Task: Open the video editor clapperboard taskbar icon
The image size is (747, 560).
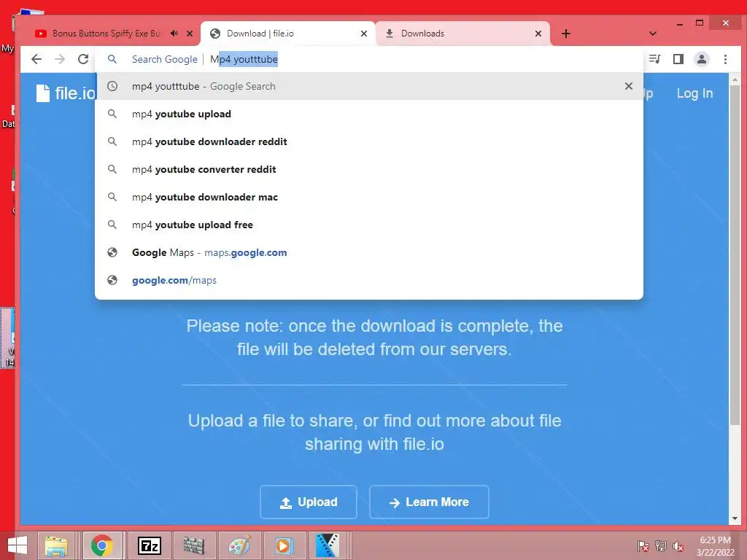Action: click(x=328, y=545)
